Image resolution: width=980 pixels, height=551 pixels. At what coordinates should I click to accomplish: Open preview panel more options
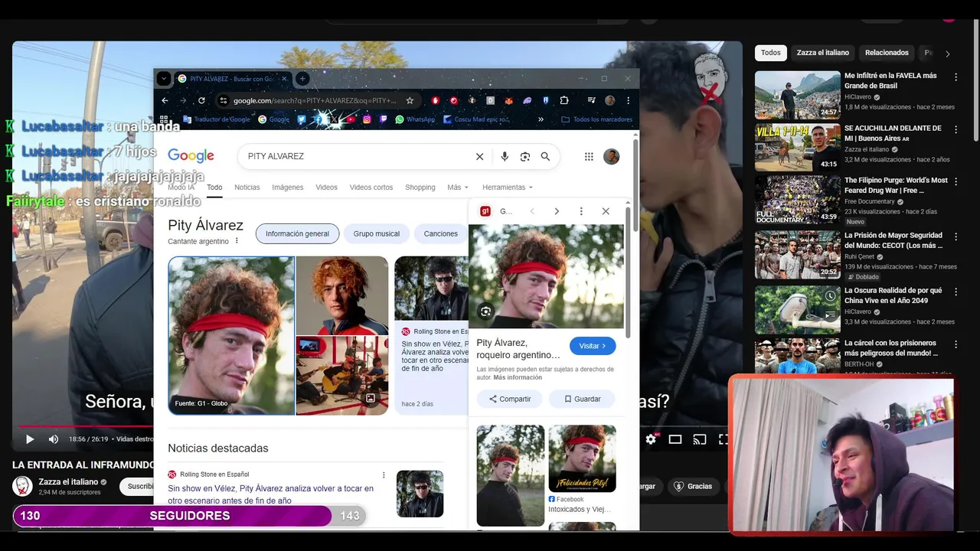[x=581, y=211]
